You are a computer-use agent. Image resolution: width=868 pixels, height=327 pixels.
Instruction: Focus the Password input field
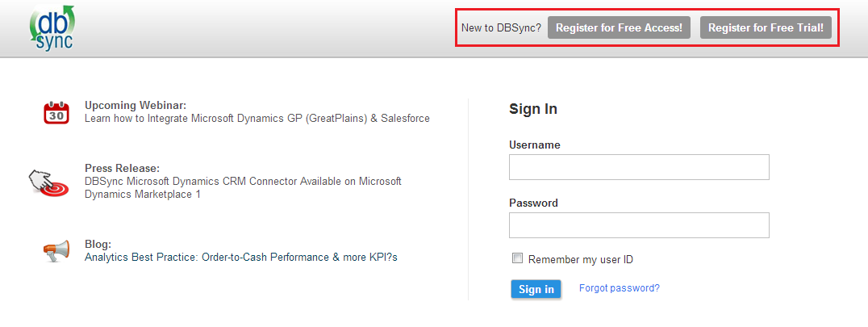639,225
